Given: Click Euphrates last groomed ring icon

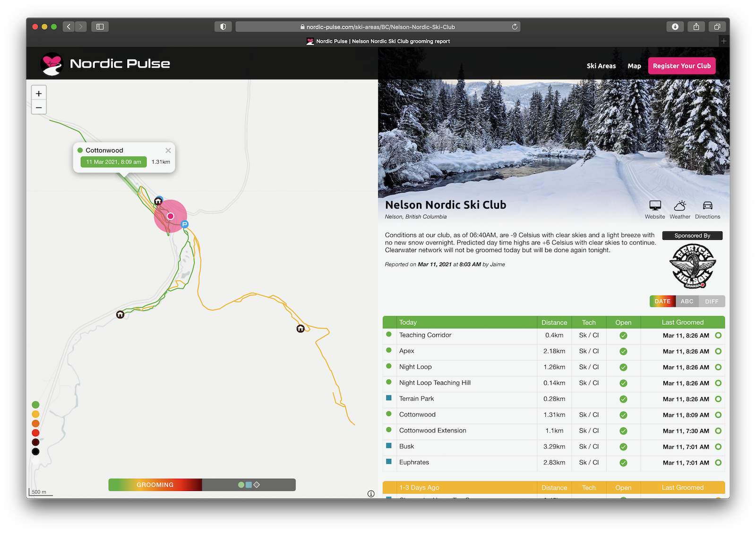Looking at the screenshot, I should [x=718, y=463].
